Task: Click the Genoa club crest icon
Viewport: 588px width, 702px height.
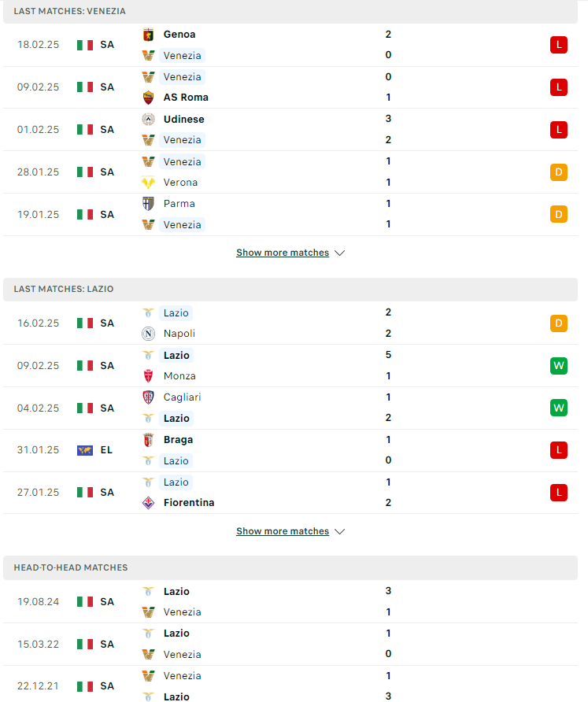Action: click(x=148, y=35)
